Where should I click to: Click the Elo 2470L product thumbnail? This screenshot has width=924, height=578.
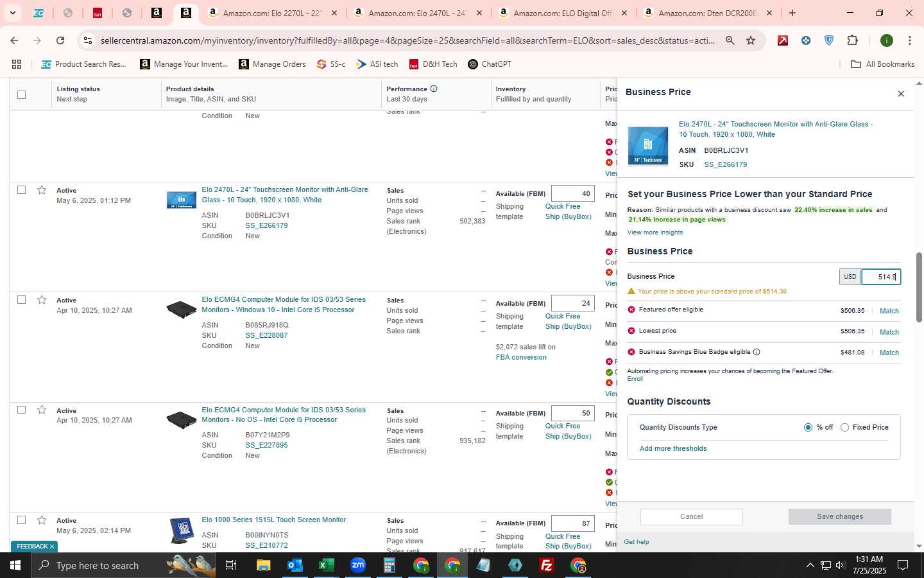point(182,200)
